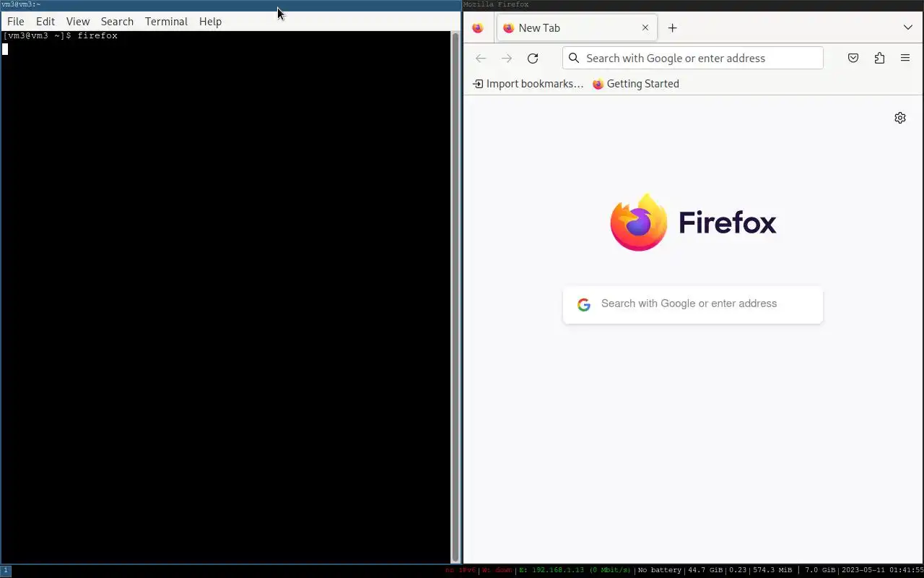
Task: Click the 574.3 MiB memory status entry
Action: [772, 570]
